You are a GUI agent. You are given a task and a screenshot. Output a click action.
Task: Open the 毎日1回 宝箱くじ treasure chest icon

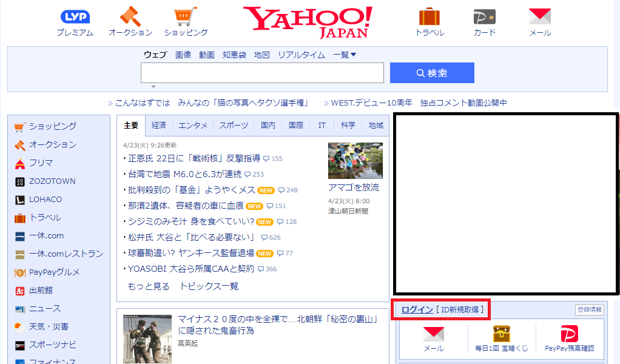(x=501, y=334)
